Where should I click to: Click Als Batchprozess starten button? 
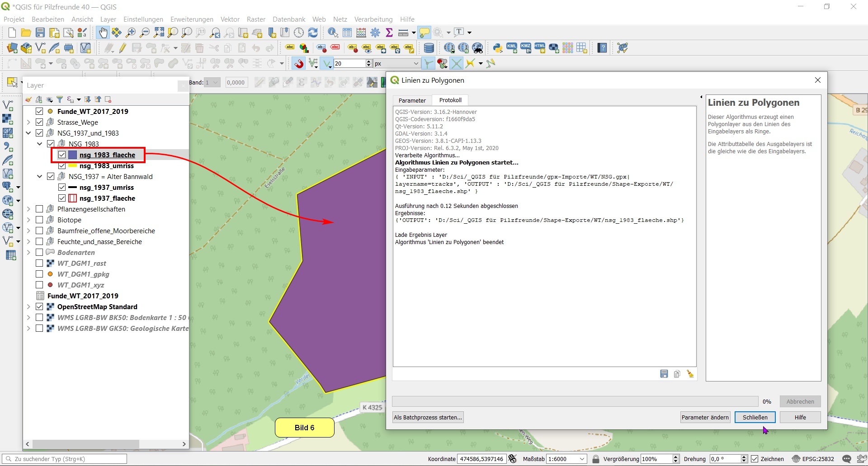428,417
